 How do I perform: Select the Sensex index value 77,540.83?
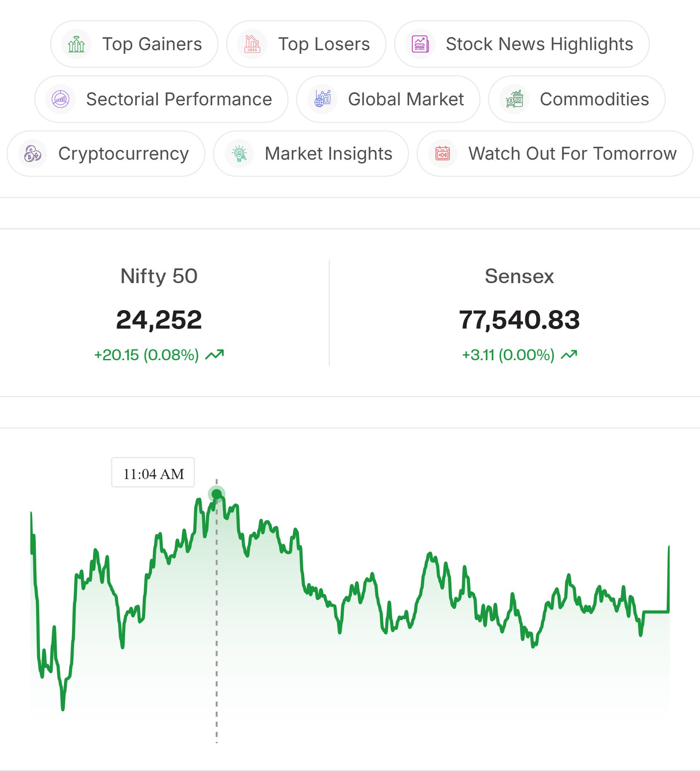pos(519,320)
